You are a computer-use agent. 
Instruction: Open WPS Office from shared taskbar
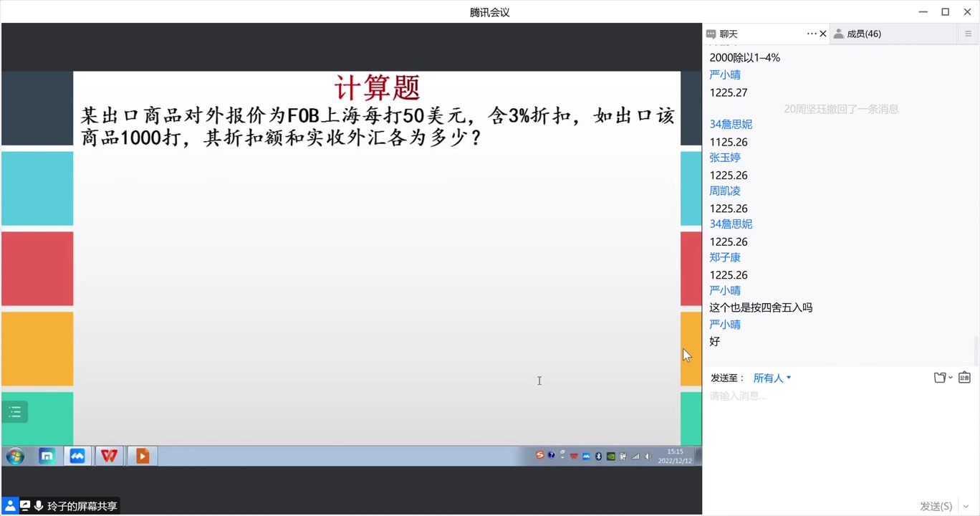tap(109, 456)
